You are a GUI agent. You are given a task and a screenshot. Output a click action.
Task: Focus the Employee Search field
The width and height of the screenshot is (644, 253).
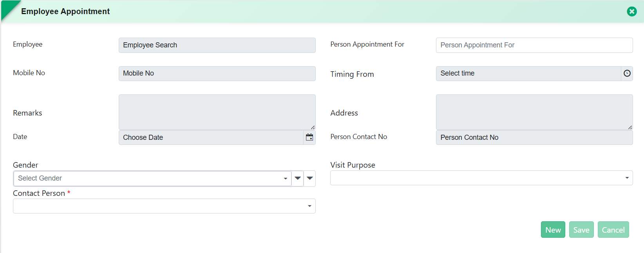[x=217, y=45]
